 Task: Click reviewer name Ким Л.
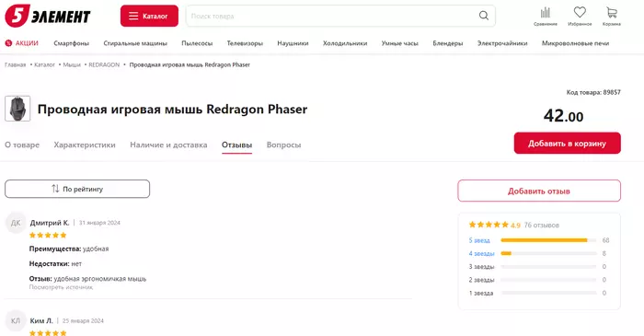pos(41,320)
